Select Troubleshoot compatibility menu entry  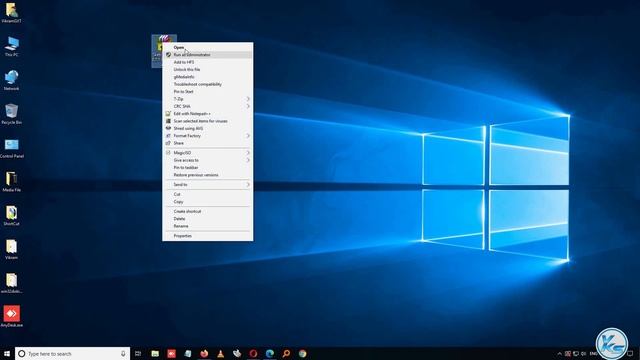[208, 84]
